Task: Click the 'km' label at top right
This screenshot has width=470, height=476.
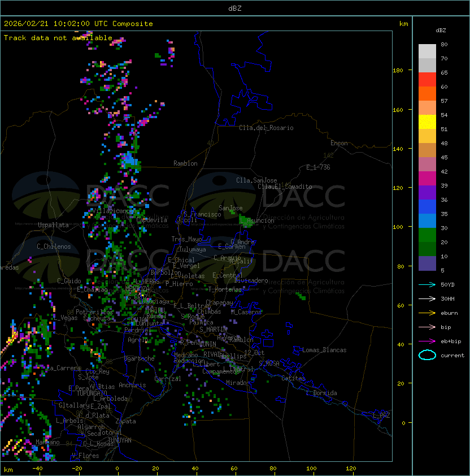Action: [x=403, y=24]
